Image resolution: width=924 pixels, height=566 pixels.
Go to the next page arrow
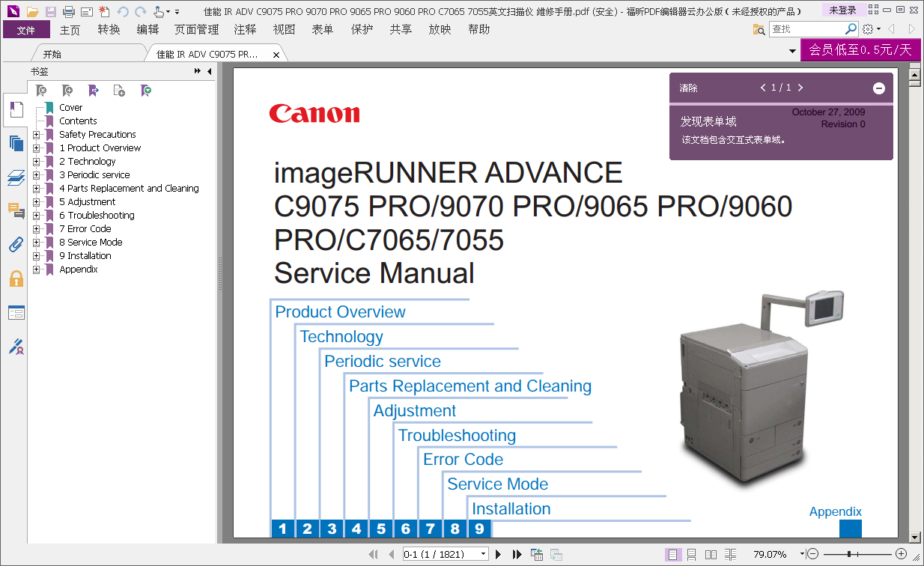point(498,554)
